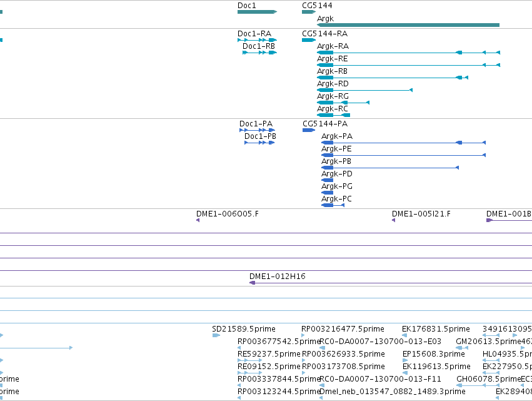Open the Doc1-RB transcript label
The width and height of the screenshot is (532, 401).
(259, 46)
